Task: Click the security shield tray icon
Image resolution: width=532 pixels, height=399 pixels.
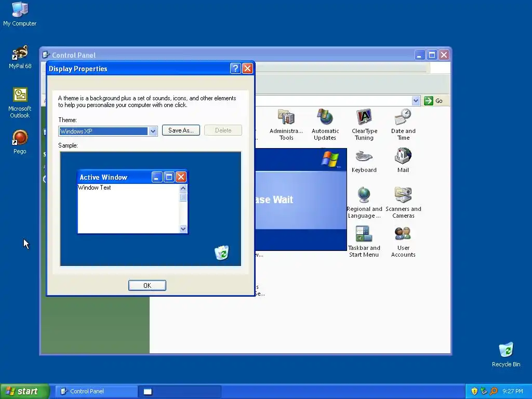Action: pyautogui.click(x=474, y=391)
